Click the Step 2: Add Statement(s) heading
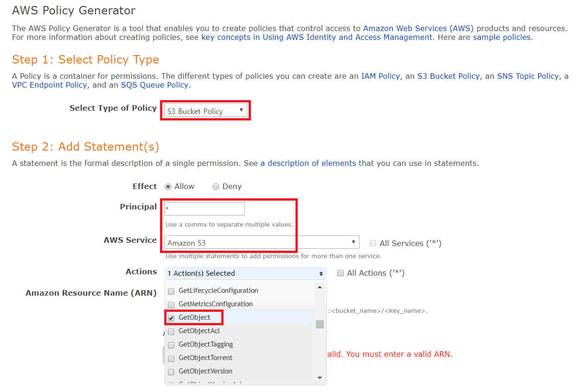 (85, 147)
